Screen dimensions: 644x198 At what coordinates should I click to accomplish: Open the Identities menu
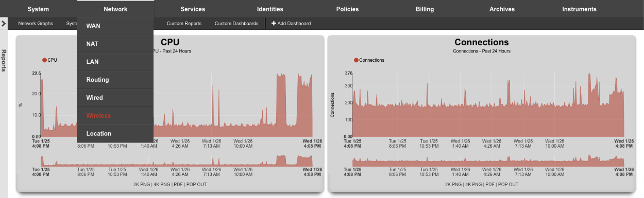pyautogui.click(x=270, y=9)
